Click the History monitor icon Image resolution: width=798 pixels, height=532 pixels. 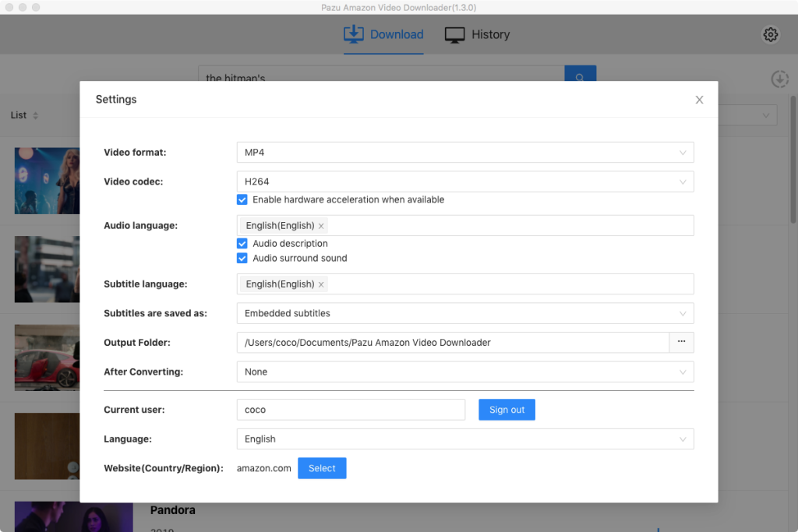[454, 34]
